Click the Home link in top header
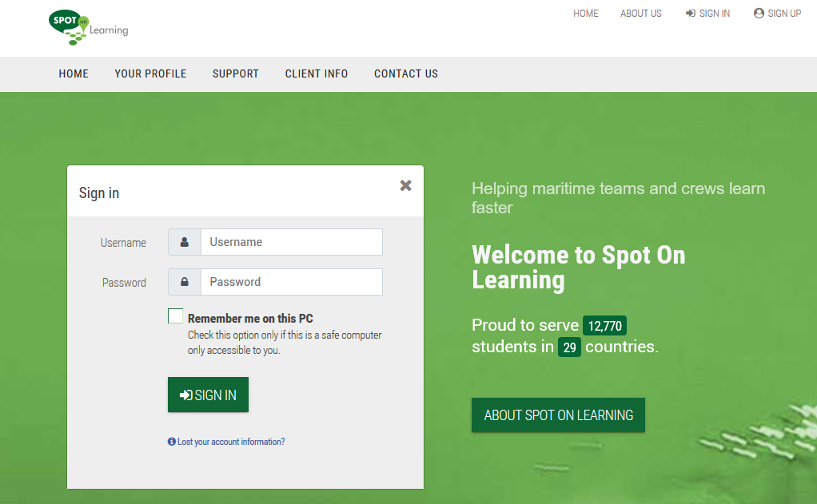Screen dimensions: 817x504 [586, 14]
